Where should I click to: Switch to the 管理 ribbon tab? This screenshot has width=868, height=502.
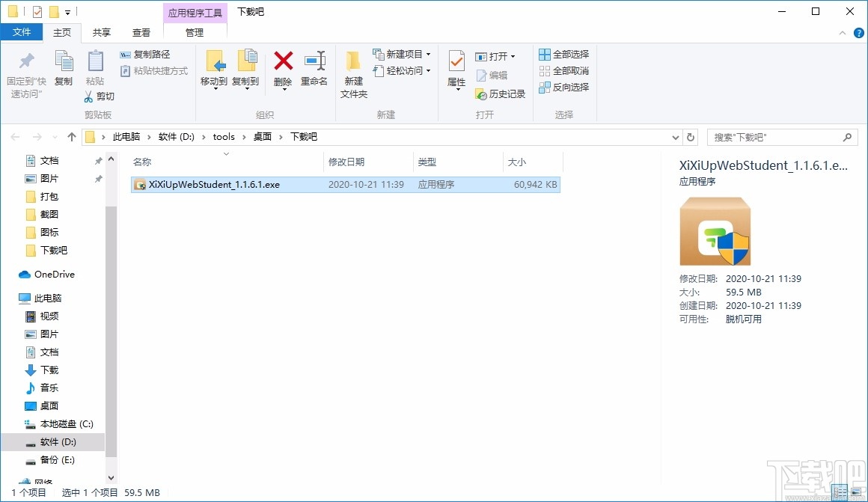pos(195,33)
